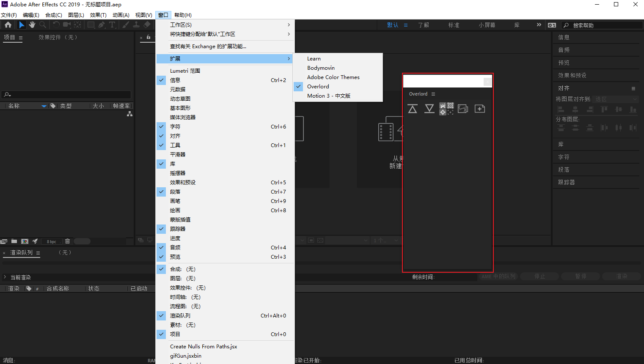Create a new composition from project panel
This screenshot has width=644, height=364.
point(25,241)
